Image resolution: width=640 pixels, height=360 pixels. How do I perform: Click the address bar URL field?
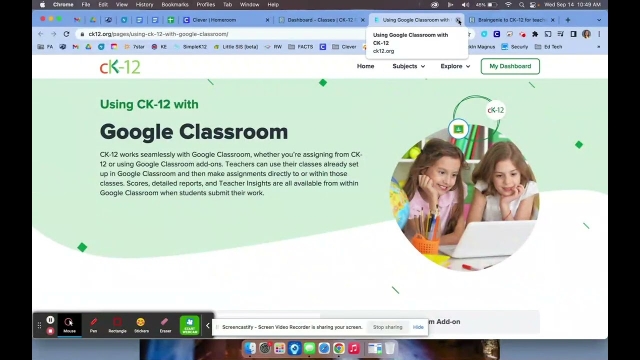pos(220,34)
